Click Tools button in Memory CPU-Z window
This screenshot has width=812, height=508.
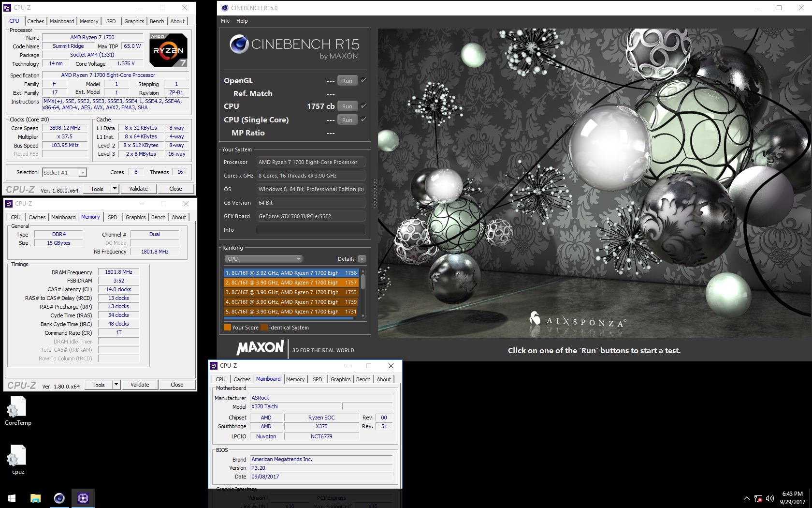point(99,385)
